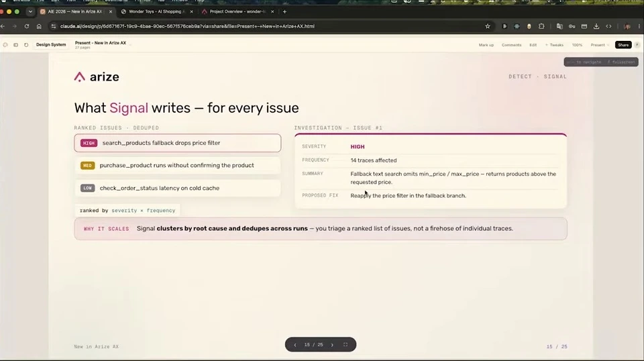The image size is (644, 361).
Task: Reload the current browser page
Action: [27, 26]
